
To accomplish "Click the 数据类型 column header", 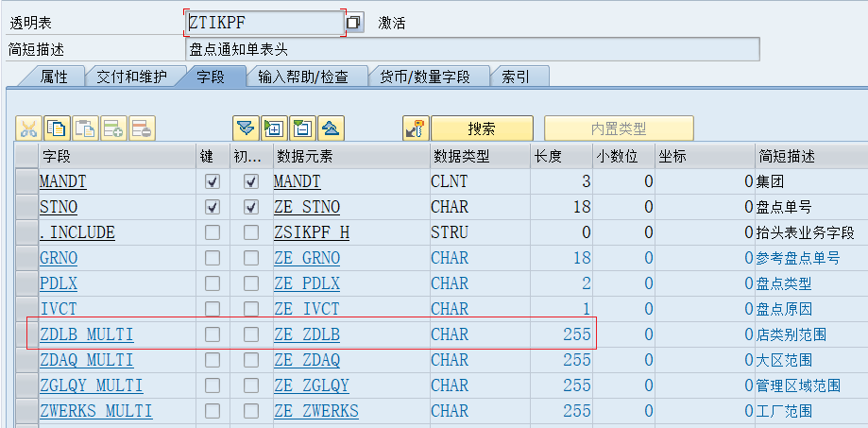I will coord(480,157).
